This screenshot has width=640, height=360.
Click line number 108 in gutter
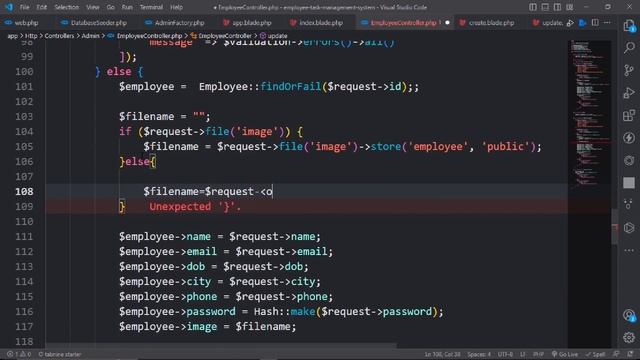click(24, 191)
